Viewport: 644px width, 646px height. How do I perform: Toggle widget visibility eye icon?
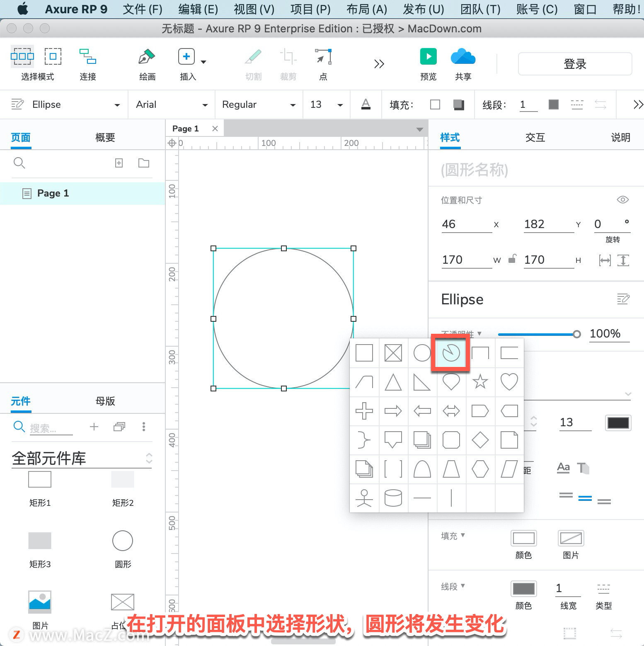(x=622, y=200)
